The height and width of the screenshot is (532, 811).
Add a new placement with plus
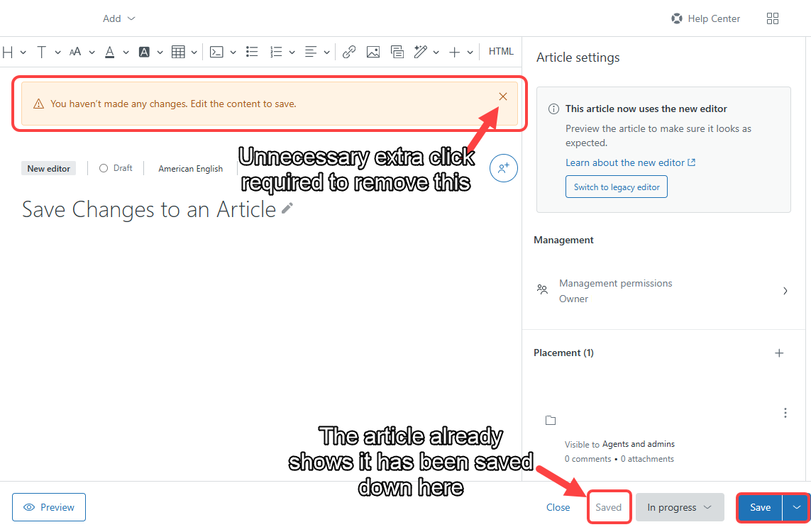point(779,353)
